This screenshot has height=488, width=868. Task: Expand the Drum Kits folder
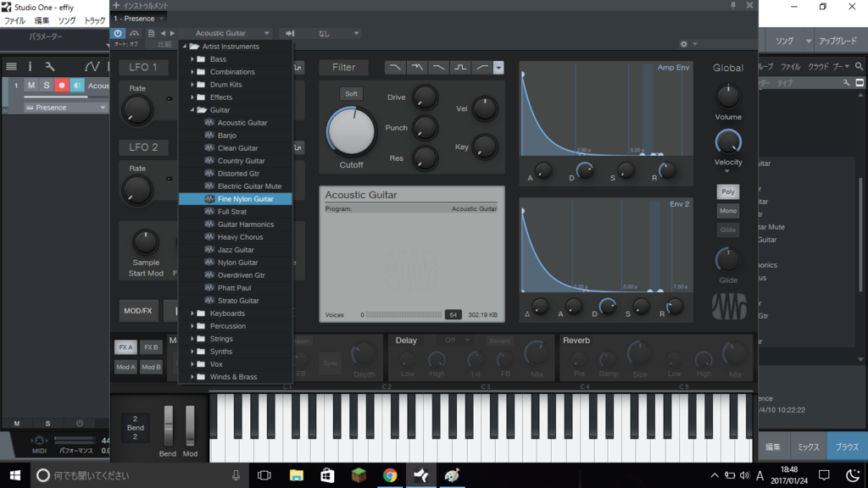click(x=192, y=85)
